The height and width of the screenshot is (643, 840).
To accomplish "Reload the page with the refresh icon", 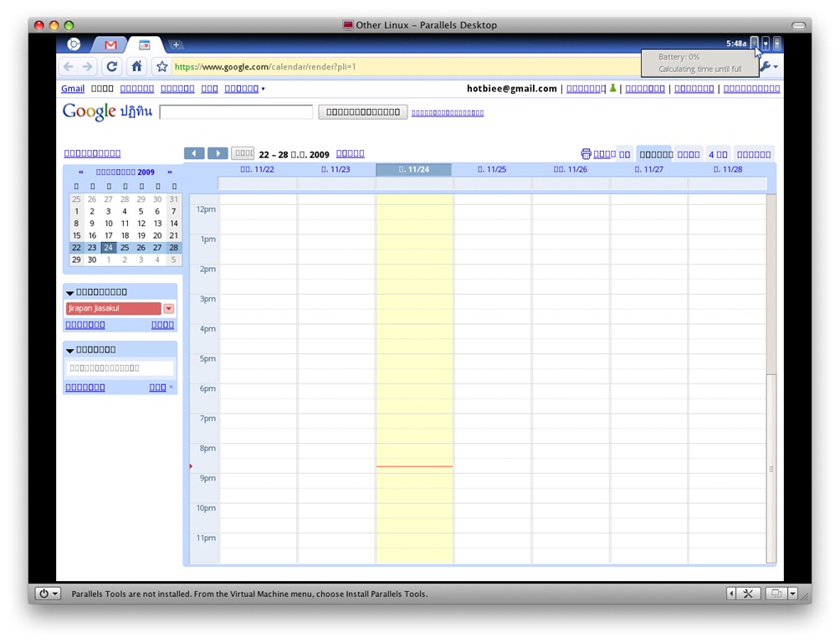I will click(112, 67).
